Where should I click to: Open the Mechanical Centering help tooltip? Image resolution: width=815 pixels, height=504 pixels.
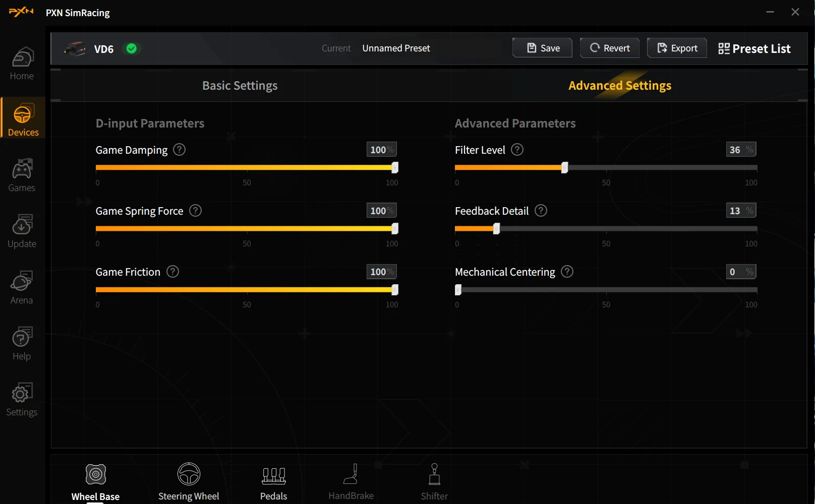click(x=566, y=272)
